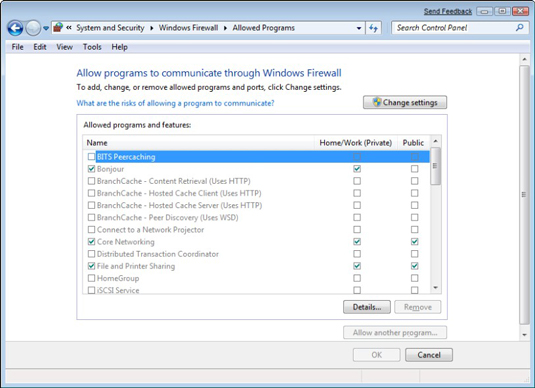The image size is (535, 388).
Task: Click the Change settings shield button
Action: click(x=405, y=102)
